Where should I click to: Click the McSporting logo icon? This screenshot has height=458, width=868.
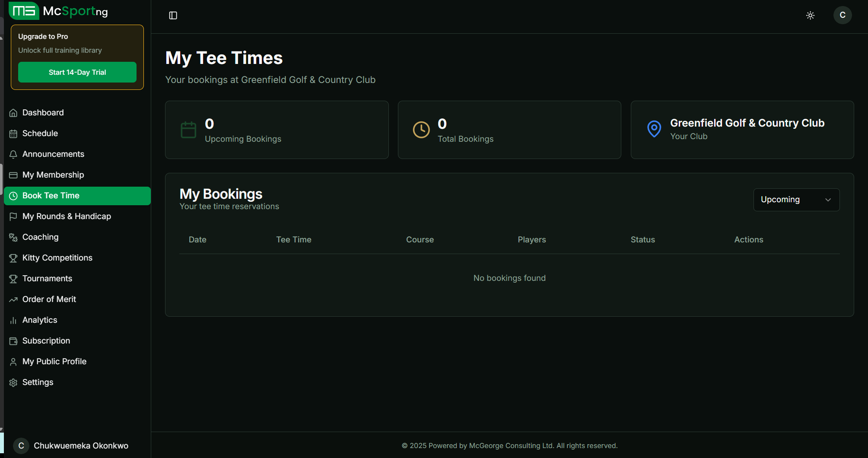tap(24, 11)
